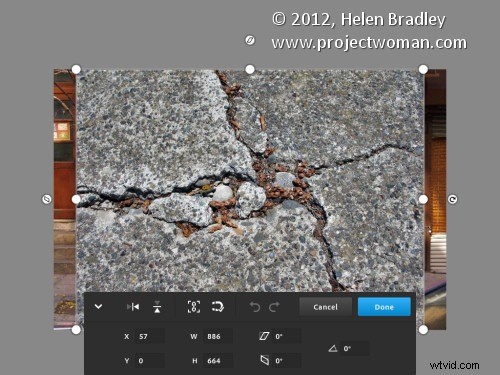Screen dimensions: 500x375
Task: Collapse the transform options panel chevron
Action: (x=98, y=306)
